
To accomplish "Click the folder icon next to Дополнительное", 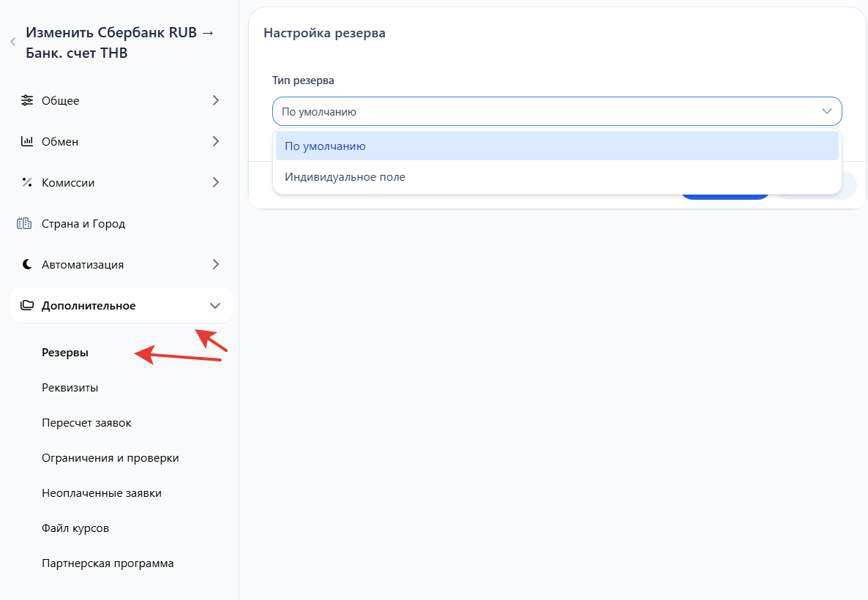I will coord(26,305).
